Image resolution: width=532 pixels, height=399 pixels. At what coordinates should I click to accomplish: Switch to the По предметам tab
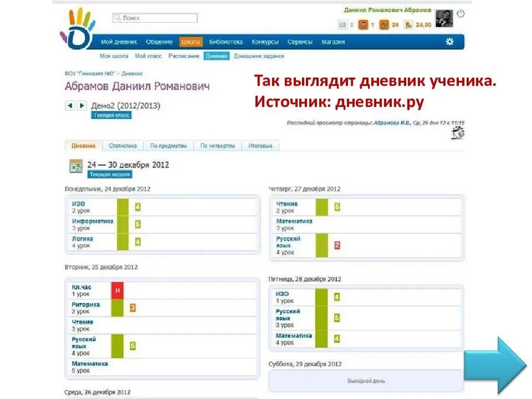click(168, 146)
